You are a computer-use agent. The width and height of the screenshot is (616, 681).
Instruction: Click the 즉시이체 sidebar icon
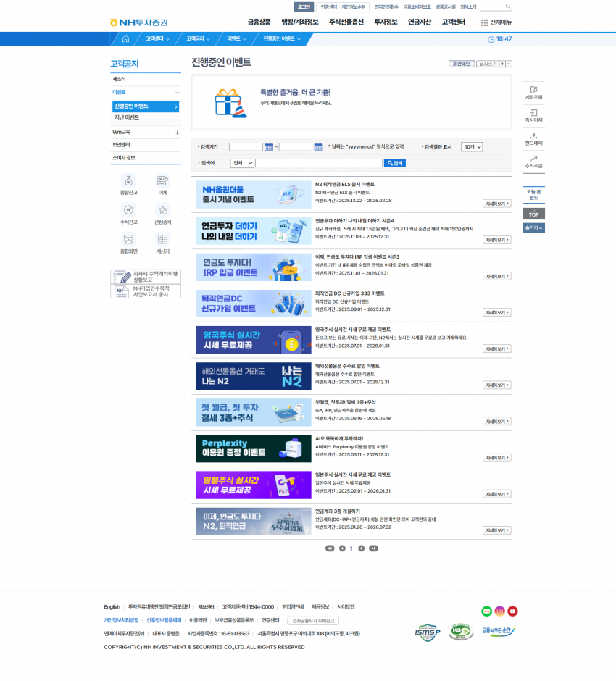(x=533, y=114)
